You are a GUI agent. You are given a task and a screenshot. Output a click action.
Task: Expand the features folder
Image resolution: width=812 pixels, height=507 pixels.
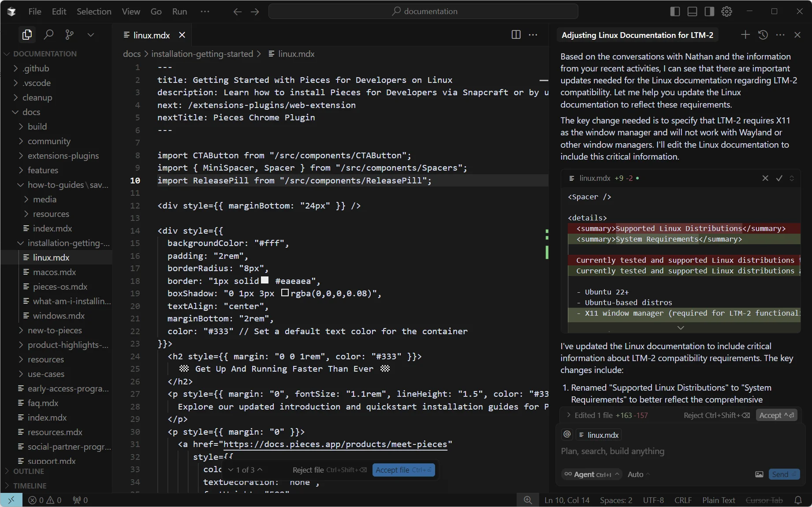coord(43,170)
